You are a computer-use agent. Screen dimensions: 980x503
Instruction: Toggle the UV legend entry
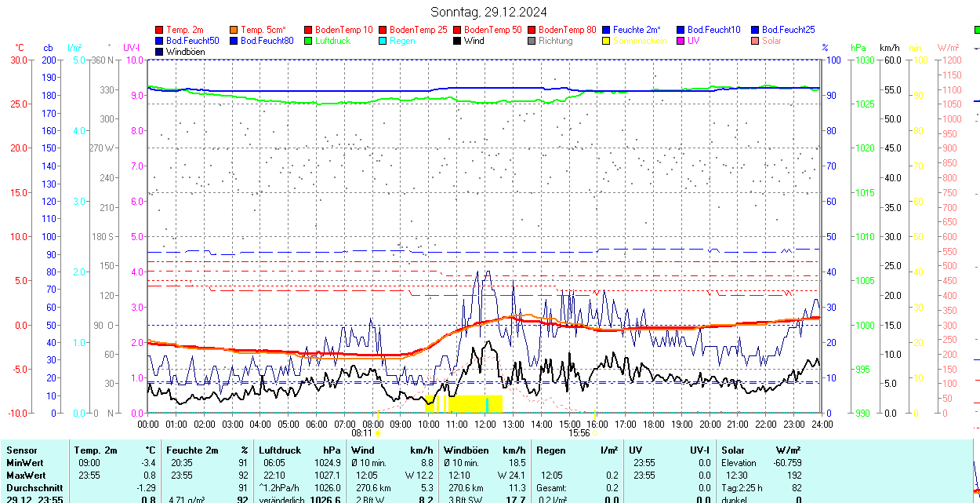point(692,41)
